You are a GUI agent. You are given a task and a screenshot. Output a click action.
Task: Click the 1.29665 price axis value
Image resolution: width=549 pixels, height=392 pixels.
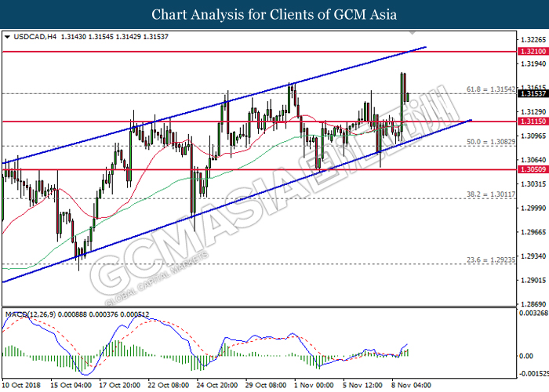click(x=533, y=232)
